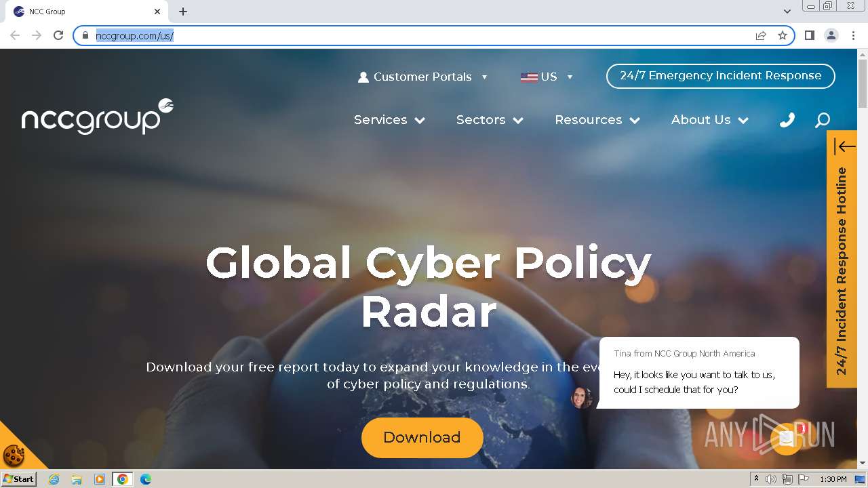Bookmark this page with star icon
The width and height of the screenshot is (868, 488).
[783, 35]
